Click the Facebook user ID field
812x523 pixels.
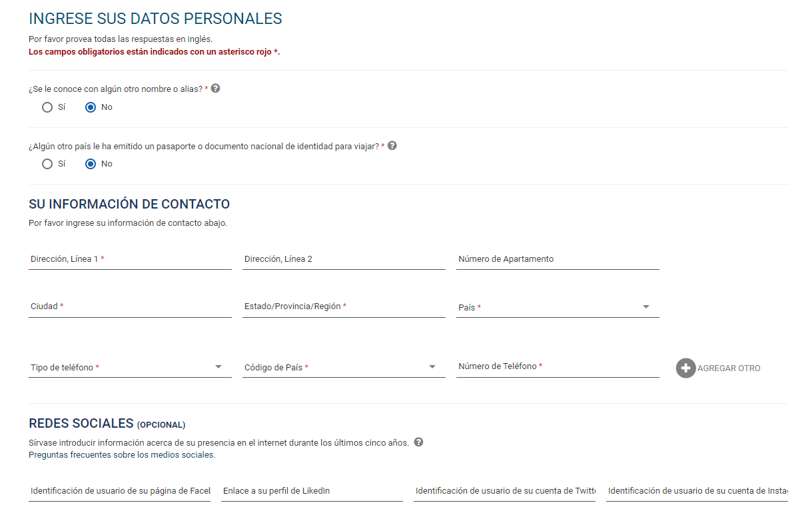pyautogui.click(x=119, y=491)
